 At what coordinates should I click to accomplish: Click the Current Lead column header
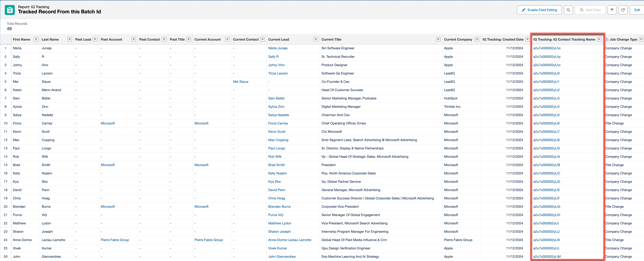(279, 39)
